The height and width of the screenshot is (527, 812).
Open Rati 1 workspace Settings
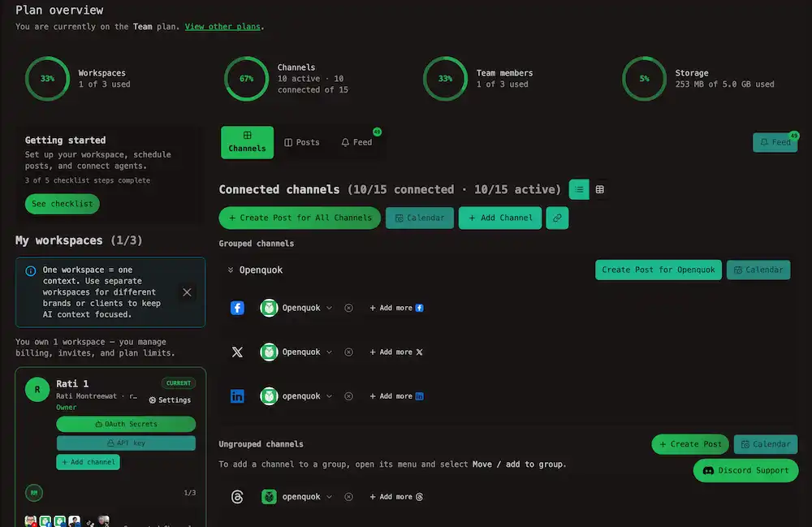170,400
